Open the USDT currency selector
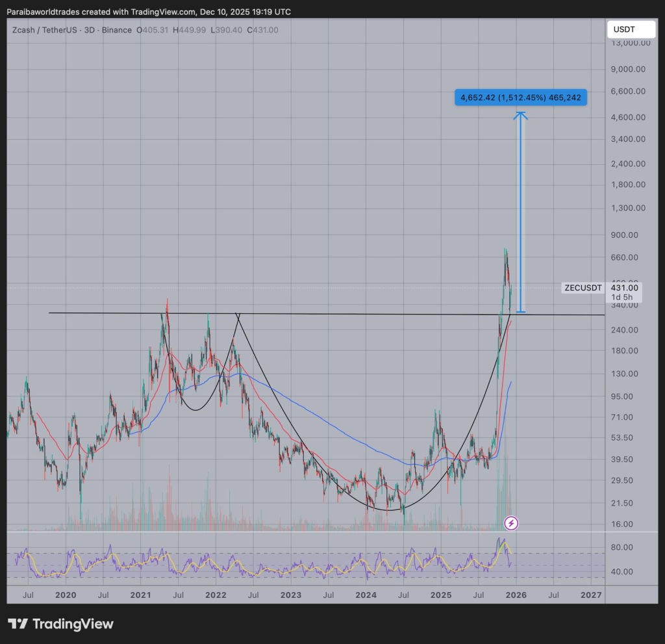 [623, 29]
